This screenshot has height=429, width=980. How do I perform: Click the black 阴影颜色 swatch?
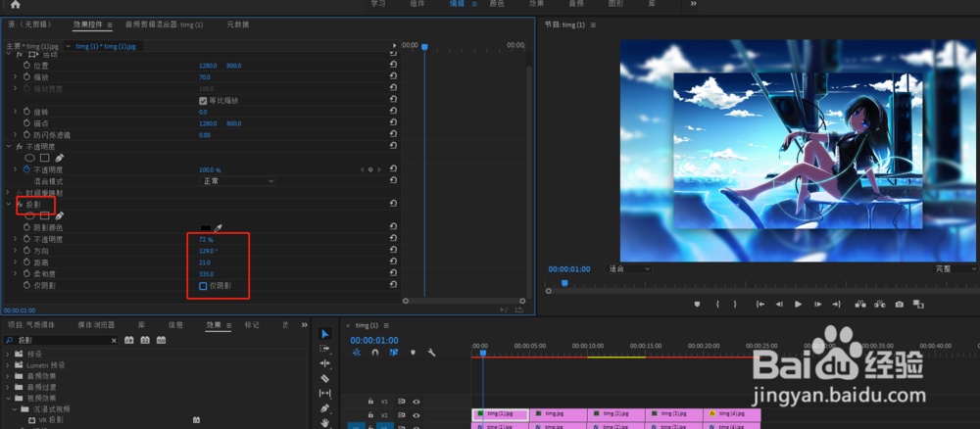[x=206, y=228]
